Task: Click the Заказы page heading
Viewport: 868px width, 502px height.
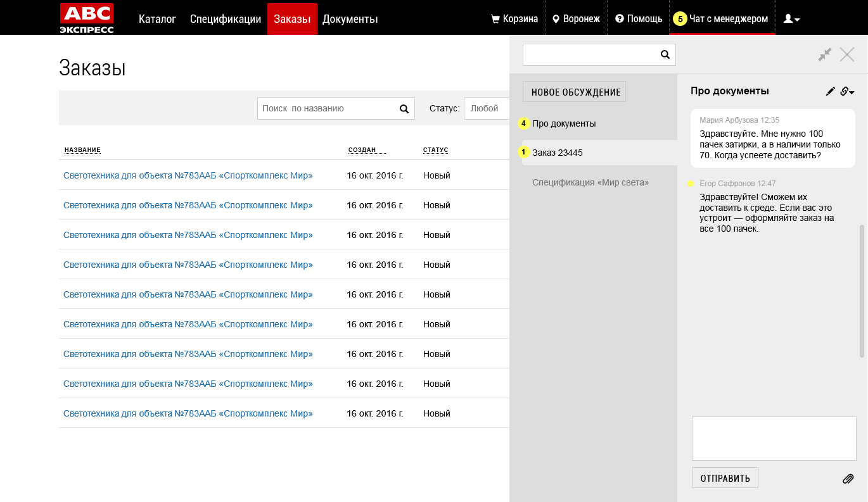Action: (x=93, y=68)
